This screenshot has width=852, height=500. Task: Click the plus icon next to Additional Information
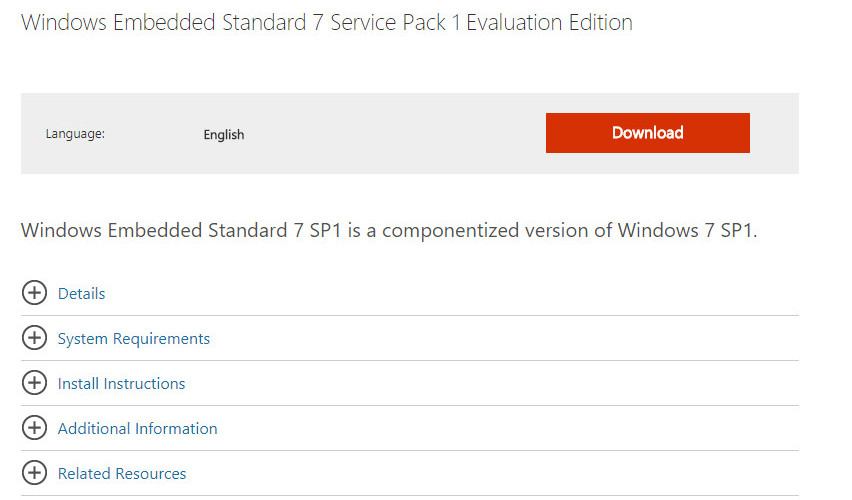[34, 428]
